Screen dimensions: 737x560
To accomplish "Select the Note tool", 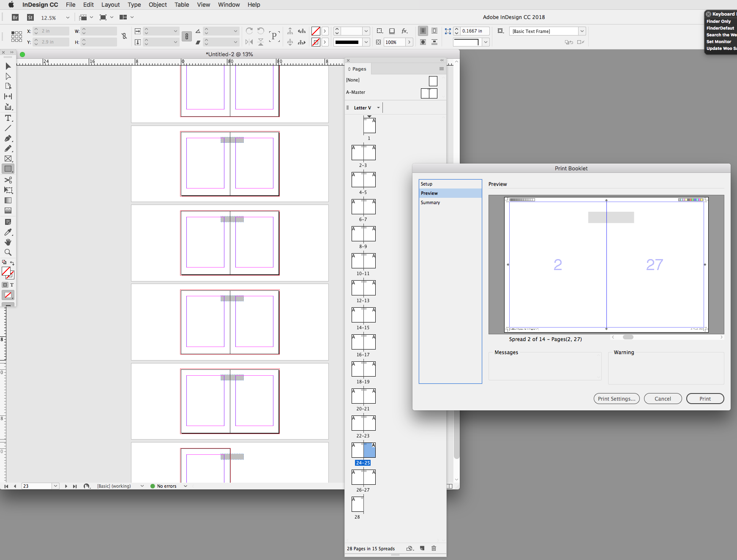I will point(8,222).
